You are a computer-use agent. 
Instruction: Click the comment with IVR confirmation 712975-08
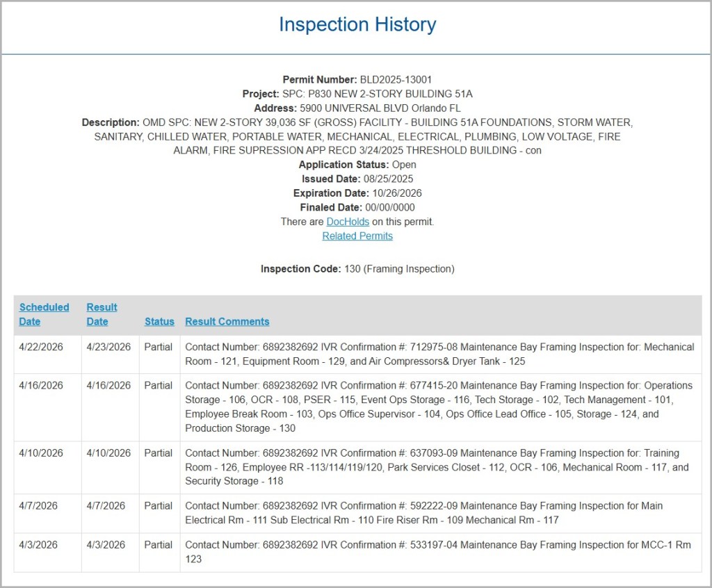point(439,354)
